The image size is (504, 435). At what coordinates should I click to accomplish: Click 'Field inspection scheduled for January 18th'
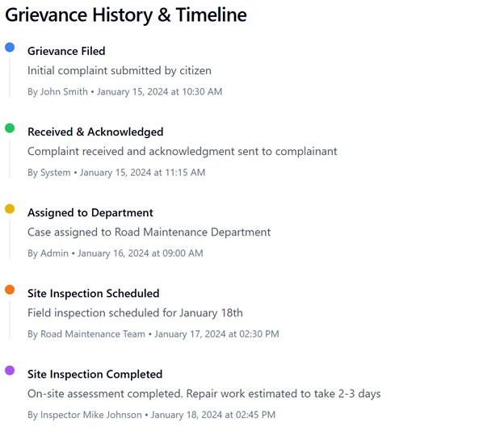(135, 313)
